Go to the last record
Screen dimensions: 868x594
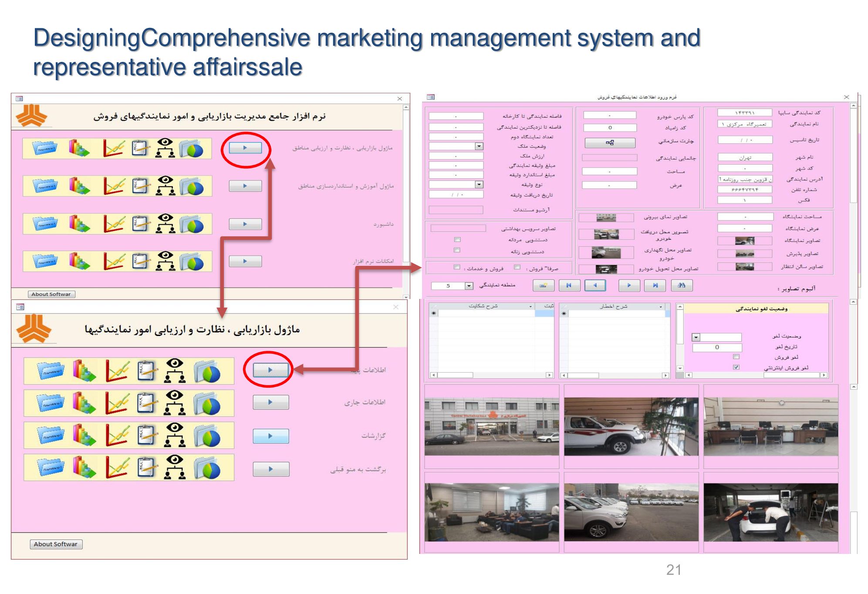point(655,285)
